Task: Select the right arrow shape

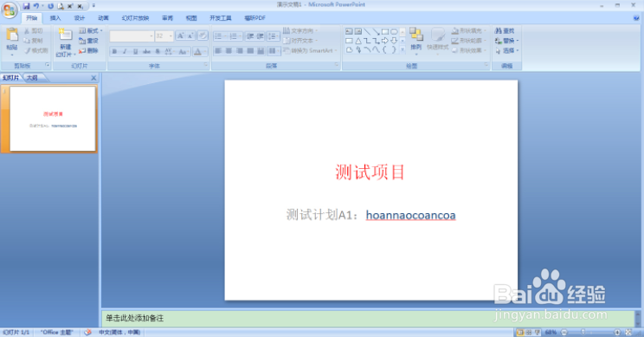Action: click(385, 41)
